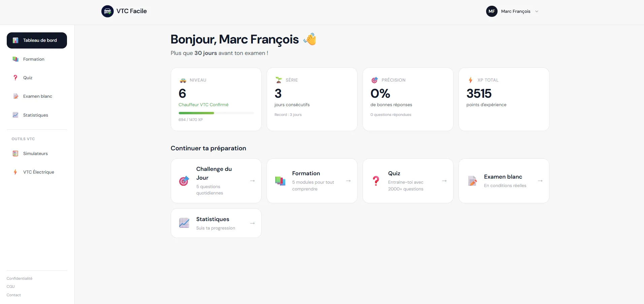Screen dimensions: 644x304
Task: Open Statistiques via the chart icon
Action: tap(15, 115)
